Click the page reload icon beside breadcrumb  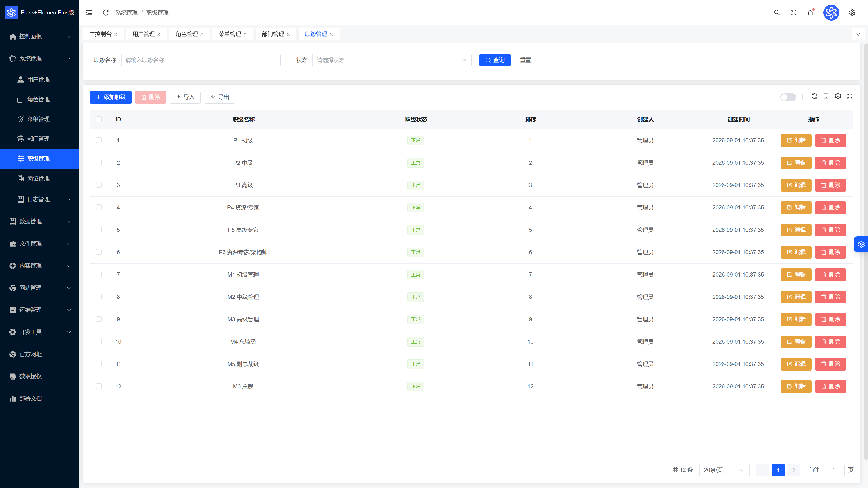coord(106,12)
